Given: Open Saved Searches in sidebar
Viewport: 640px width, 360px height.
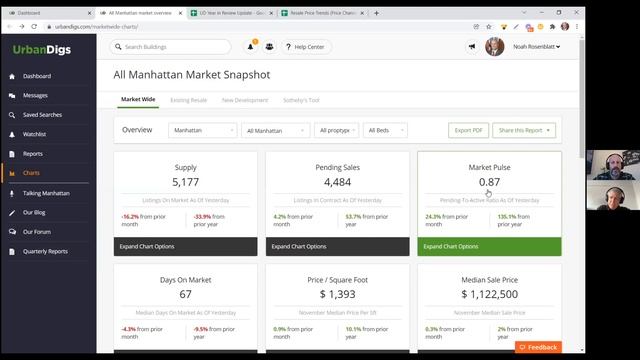Looking at the screenshot, I should [42, 115].
